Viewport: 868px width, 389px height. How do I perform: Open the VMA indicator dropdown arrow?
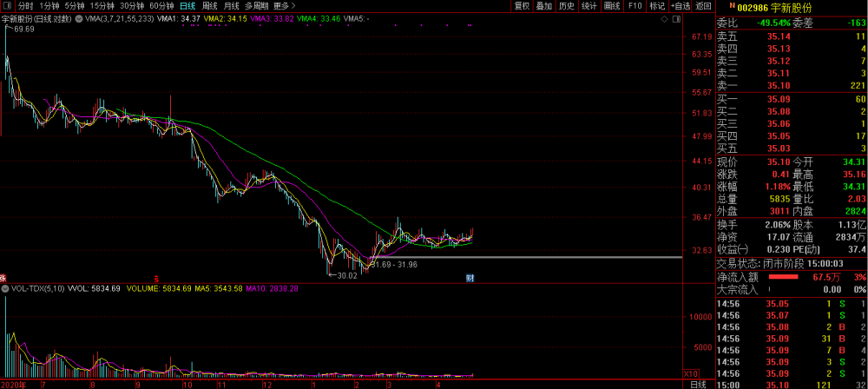point(78,19)
